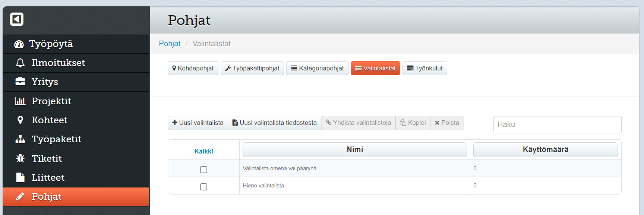644x215 pixels.
Task: Click the Työpöytä dashboard gauge icon
Action: pyautogui.click(x=19, y=44)
